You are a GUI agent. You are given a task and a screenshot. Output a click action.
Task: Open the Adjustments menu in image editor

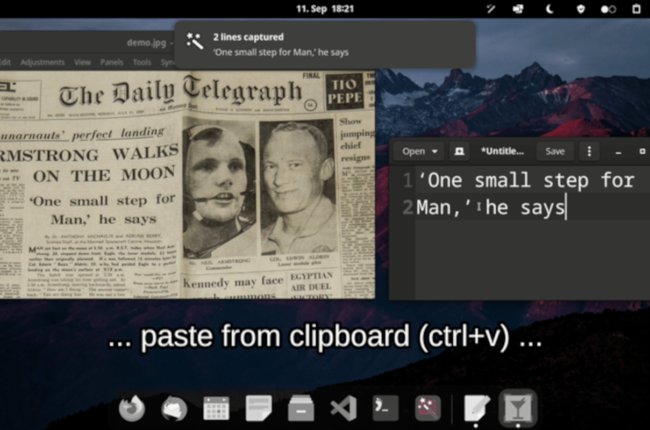click(x=43, y=62)
